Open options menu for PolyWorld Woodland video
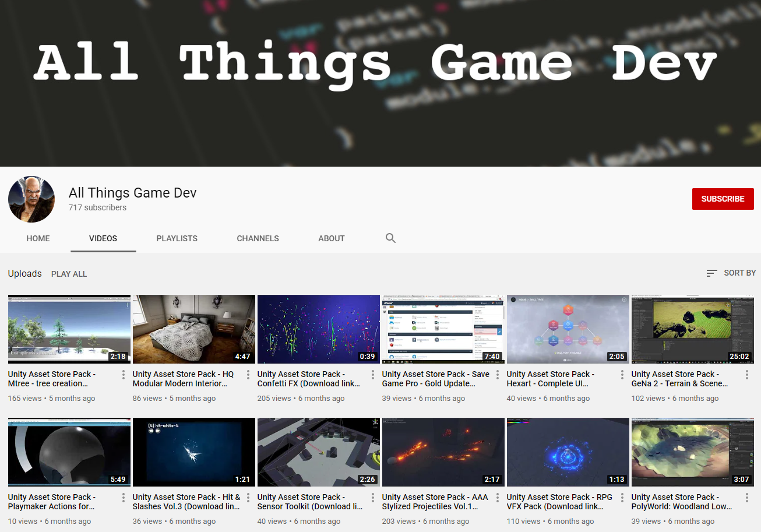 click(747, 498)
